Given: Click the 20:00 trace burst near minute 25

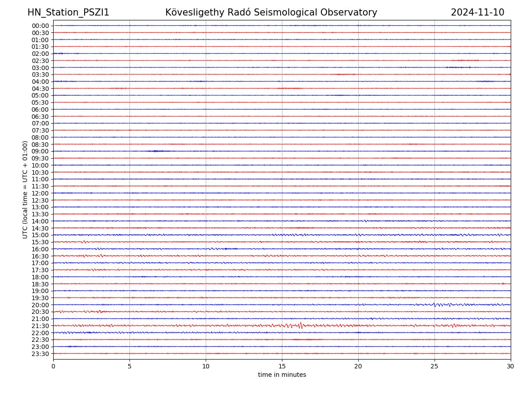Looking at the screenshot, I should click(x=437, y=305).
